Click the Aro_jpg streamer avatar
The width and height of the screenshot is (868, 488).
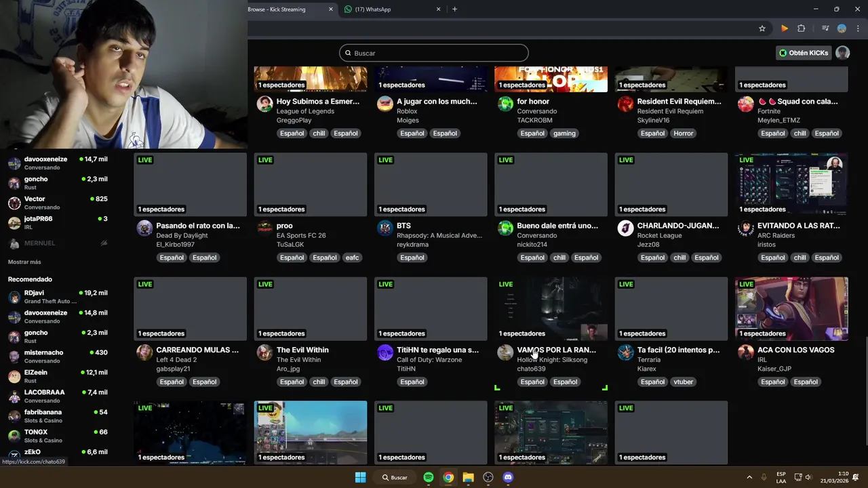pos(264,352)
